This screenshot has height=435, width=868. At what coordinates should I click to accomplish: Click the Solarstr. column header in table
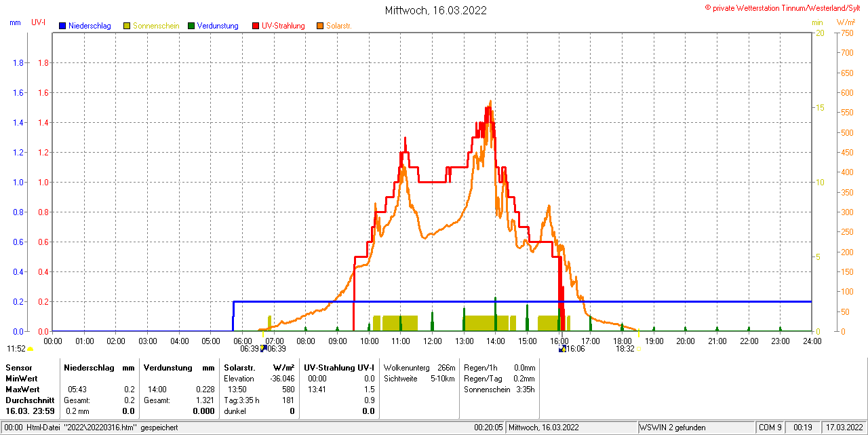point(239,367)
